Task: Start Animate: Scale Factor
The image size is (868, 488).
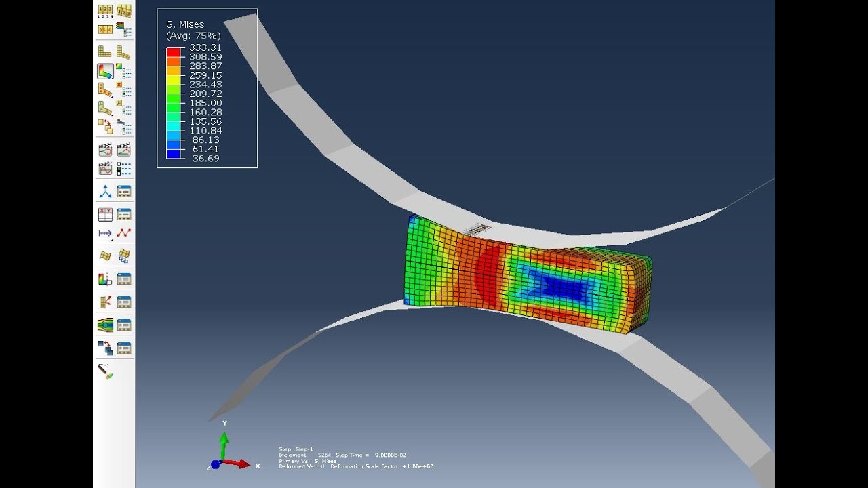Action: [105, 149]
